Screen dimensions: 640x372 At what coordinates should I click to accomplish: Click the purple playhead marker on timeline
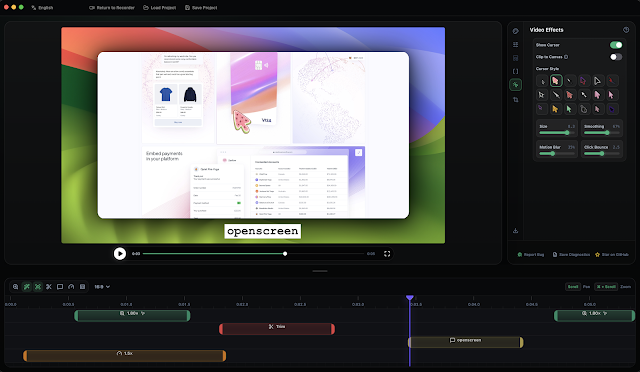tap(410, 298)
